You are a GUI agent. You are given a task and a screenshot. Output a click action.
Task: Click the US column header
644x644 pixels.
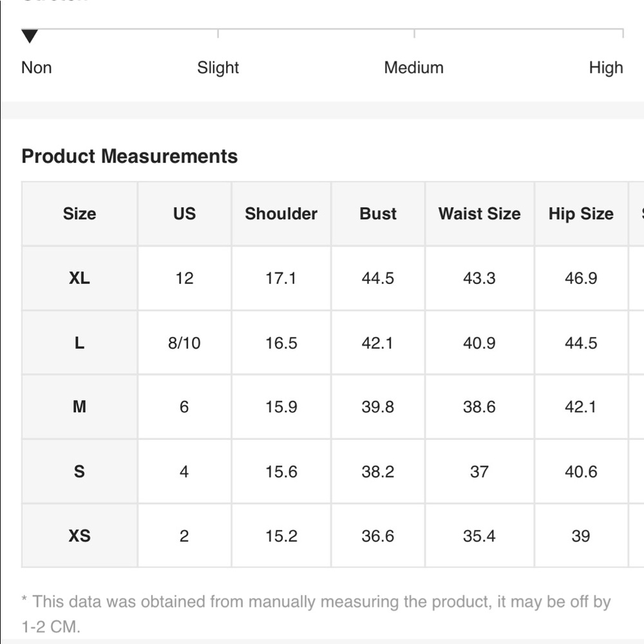pyautogui.click(x=184, y=214)
